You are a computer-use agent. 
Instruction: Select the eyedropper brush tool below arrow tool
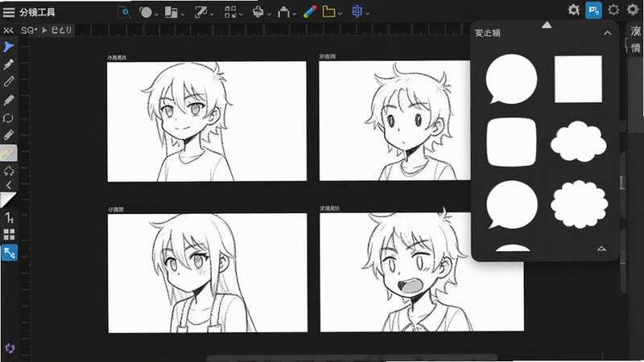coord(9,64)
